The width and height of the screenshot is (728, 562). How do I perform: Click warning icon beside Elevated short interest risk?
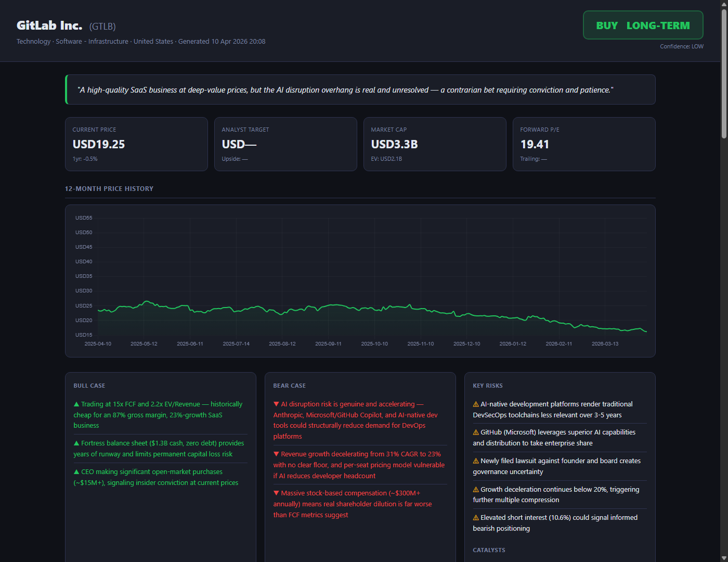476,518
